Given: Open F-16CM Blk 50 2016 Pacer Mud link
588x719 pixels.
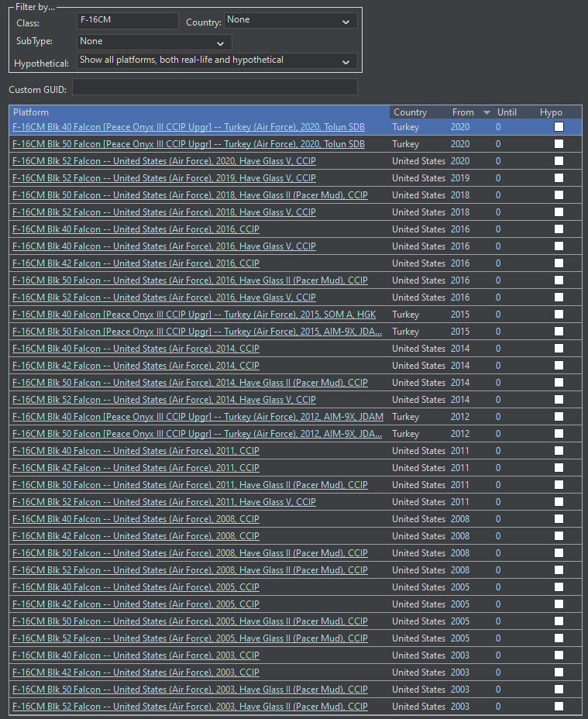Looking at the screenshot, I should [x=190, y=280].
